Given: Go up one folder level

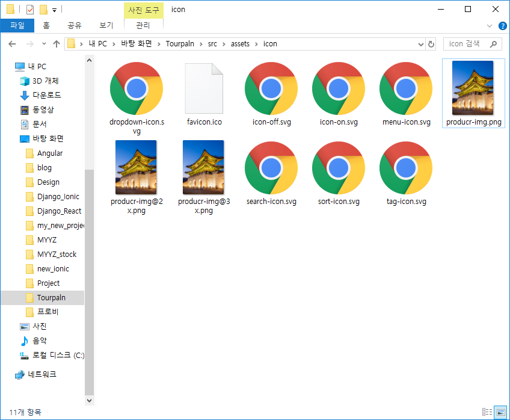Looking at the screenshot, I should click(57, 44).
